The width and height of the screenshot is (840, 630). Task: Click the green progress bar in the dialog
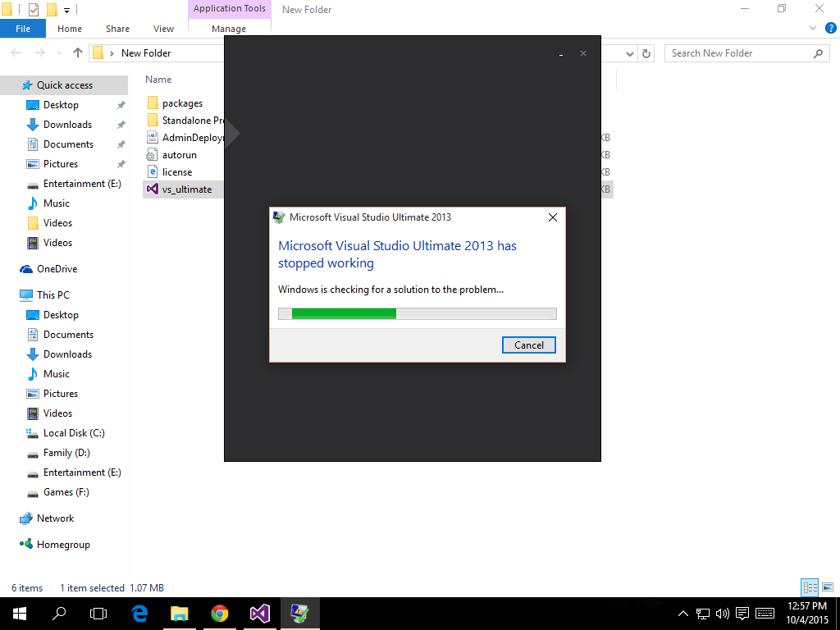pyautogui.click(x=418, y=314)
